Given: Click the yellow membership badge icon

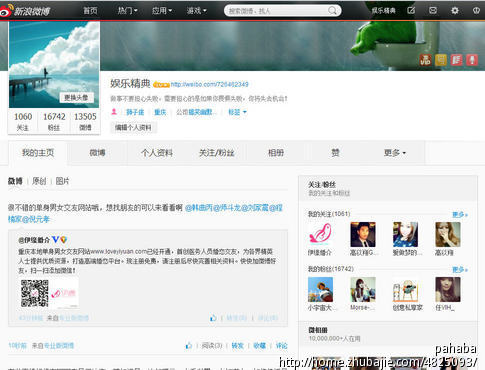Looking at the screenshot, I should (161, 85).
